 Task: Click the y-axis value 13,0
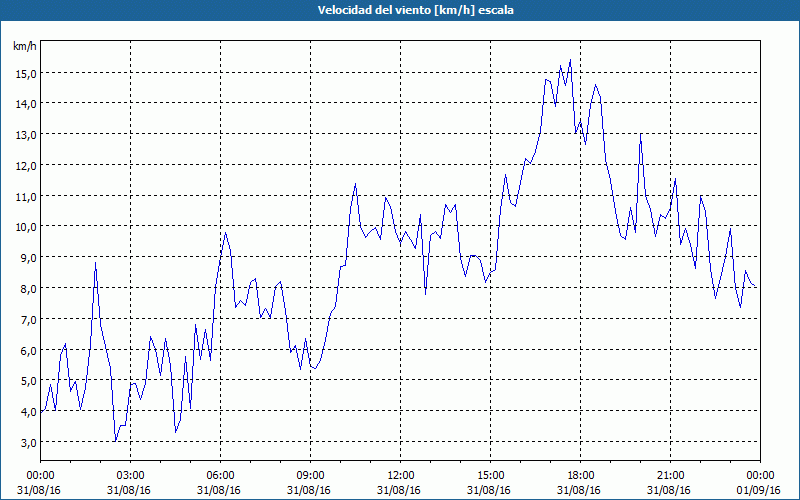[26, 134]
